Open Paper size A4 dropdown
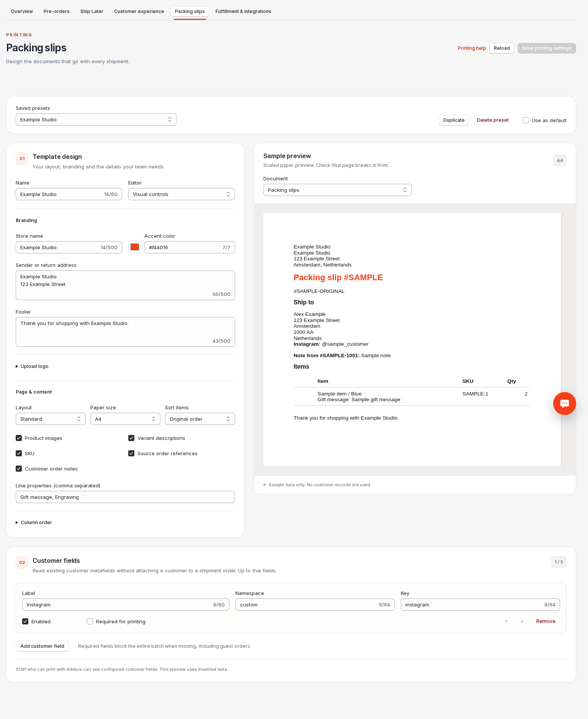The height and width of the screenshot is (719, 588). [125, 419]
